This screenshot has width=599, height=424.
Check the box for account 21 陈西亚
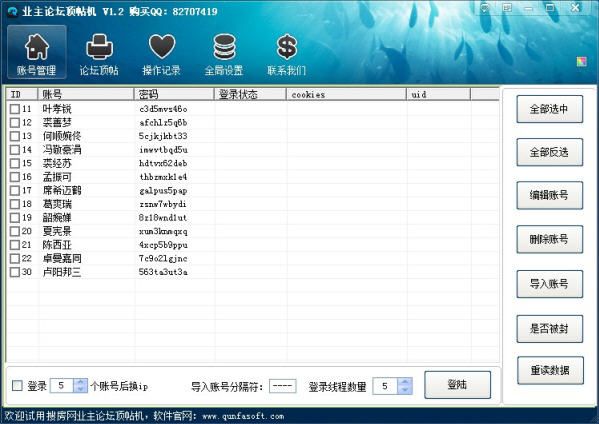point(15,245)
